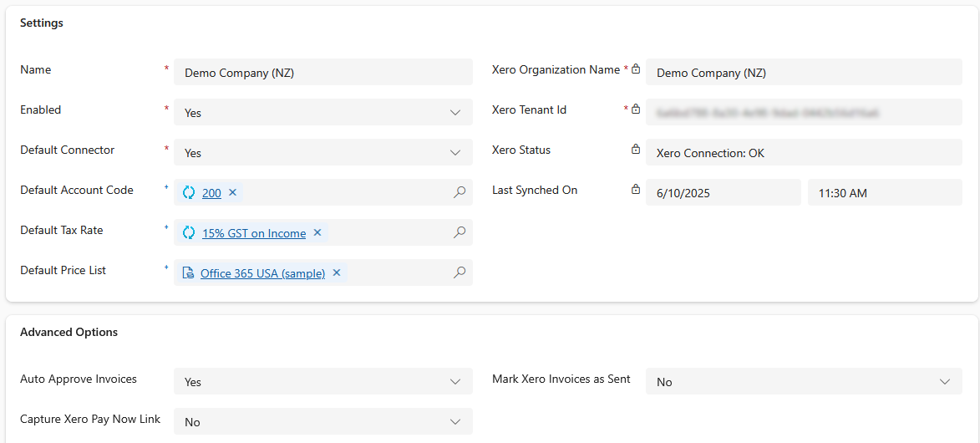Click search icon in Default Account Code field

(460, 192)
